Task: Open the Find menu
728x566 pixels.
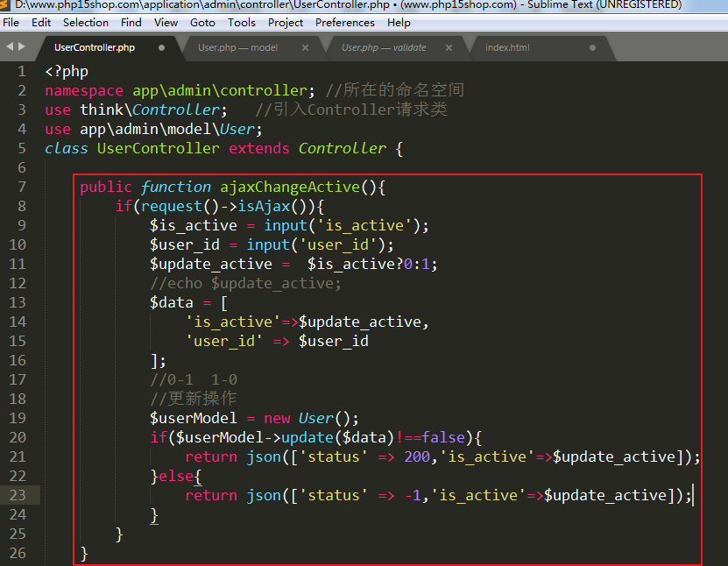Action: [131, 23]
